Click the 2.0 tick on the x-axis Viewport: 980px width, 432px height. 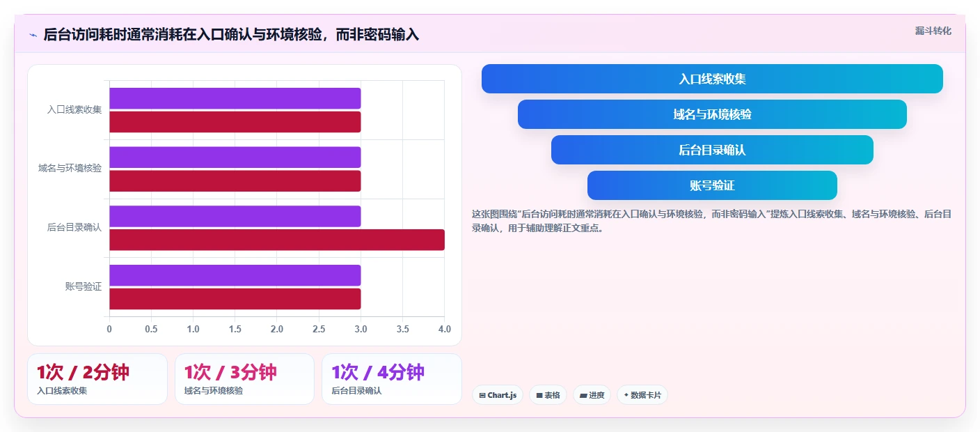277,329
